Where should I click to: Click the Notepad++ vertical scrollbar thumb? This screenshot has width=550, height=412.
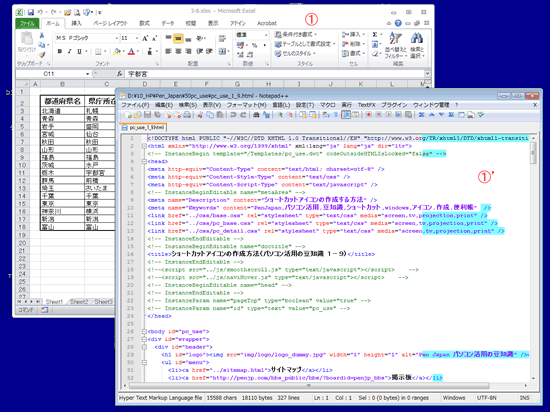pos(533,153)
